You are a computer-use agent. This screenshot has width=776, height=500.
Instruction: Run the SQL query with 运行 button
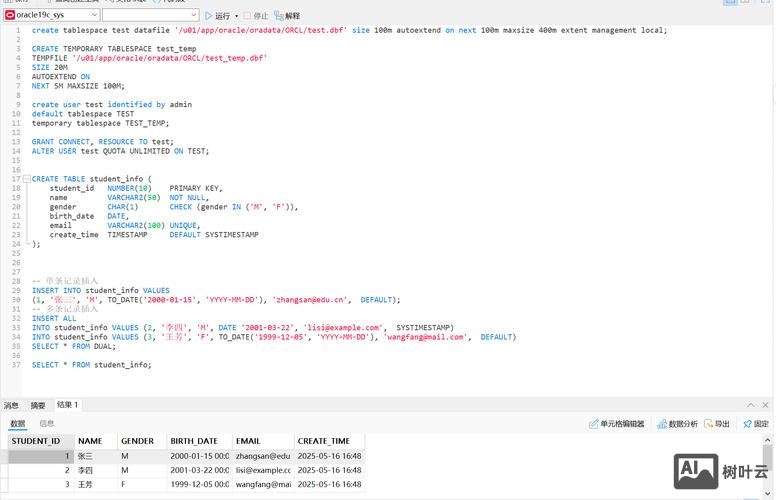(217, 16)
